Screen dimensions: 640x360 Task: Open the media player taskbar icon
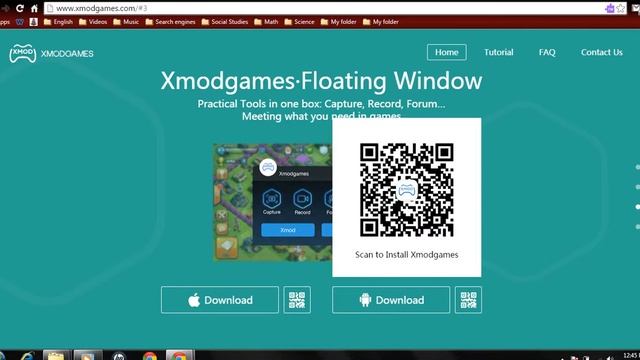87,355
